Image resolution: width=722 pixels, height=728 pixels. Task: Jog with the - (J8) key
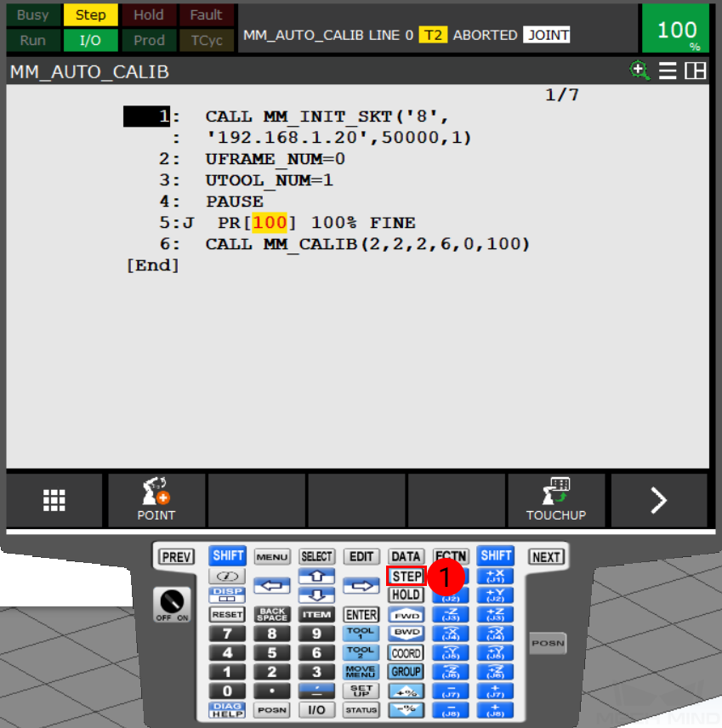click(451, 710)
